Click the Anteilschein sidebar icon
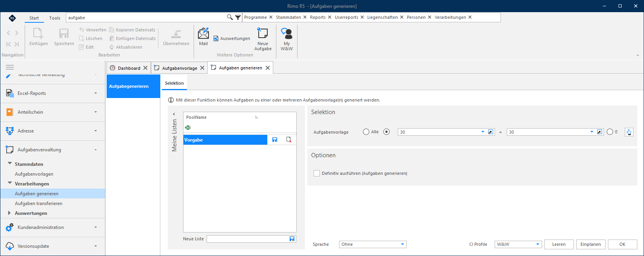The image size is (644, 256). pyautogui.click(x=10, y=112)
